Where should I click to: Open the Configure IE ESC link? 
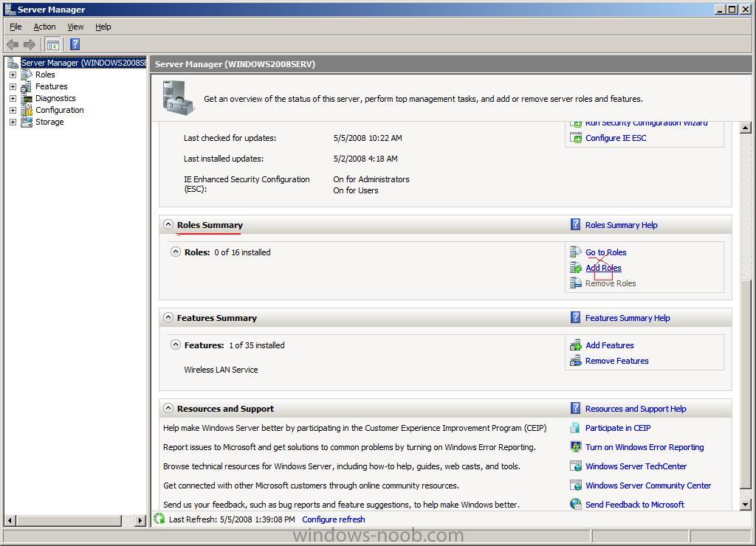(x=616, y=138)
